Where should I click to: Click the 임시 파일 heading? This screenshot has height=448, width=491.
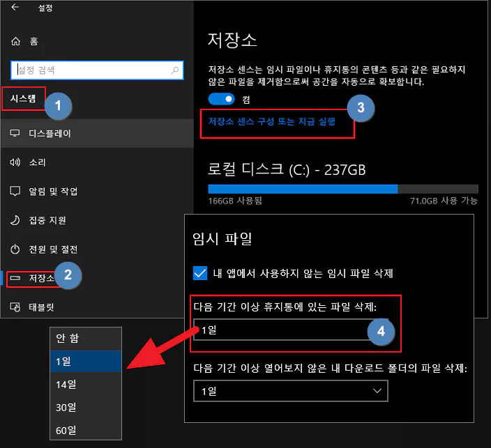[x=222, y=239]
